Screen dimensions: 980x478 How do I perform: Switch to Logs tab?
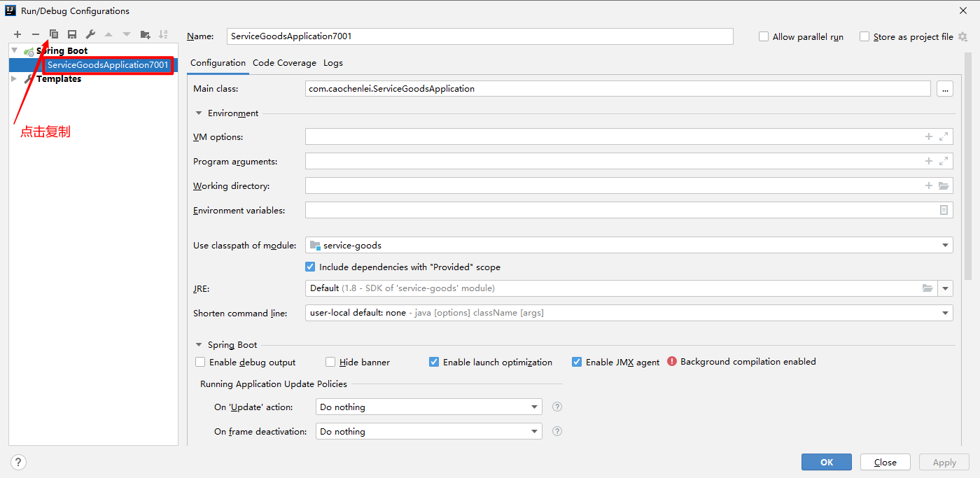pos(333,63)
